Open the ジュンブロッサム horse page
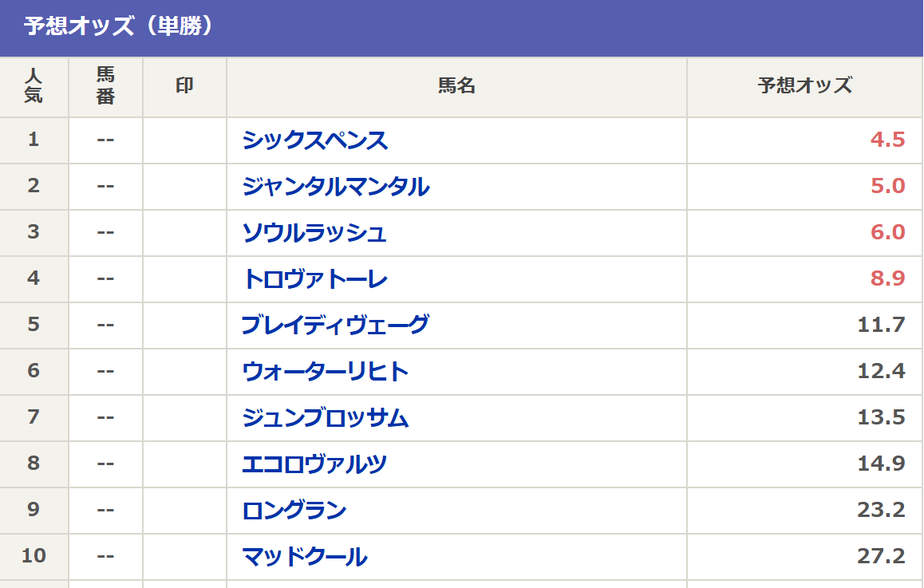Viewport: 924px width, 588px height. click(x=326, y=418)
